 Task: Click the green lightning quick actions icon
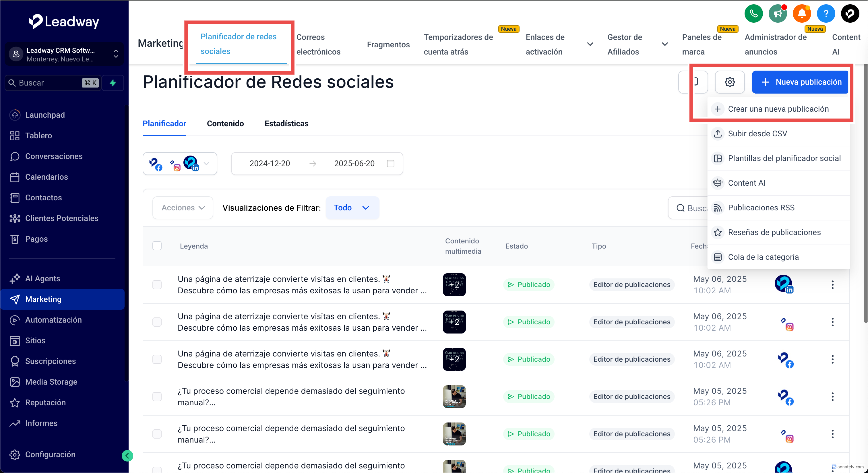click(113, 83)
